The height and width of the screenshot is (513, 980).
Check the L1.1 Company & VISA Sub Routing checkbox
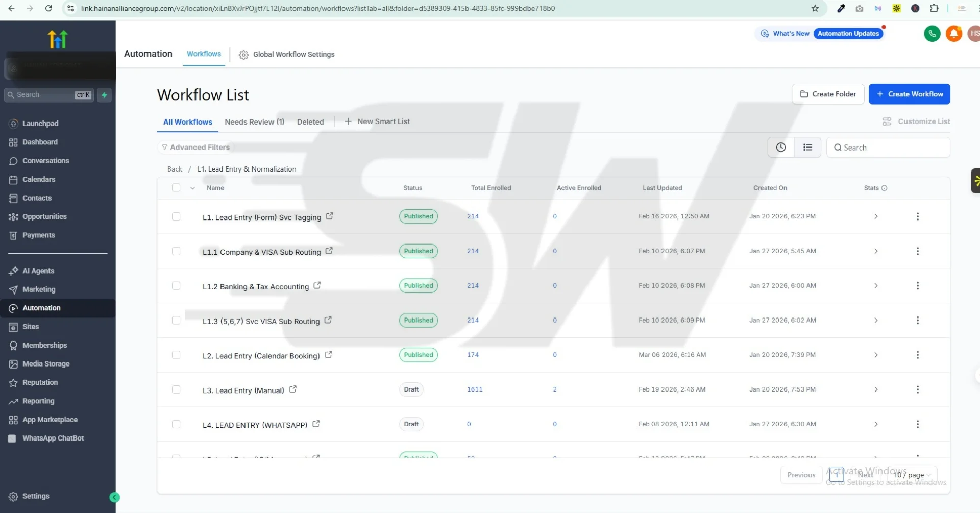pyautogui.click(x=176, y=251)
